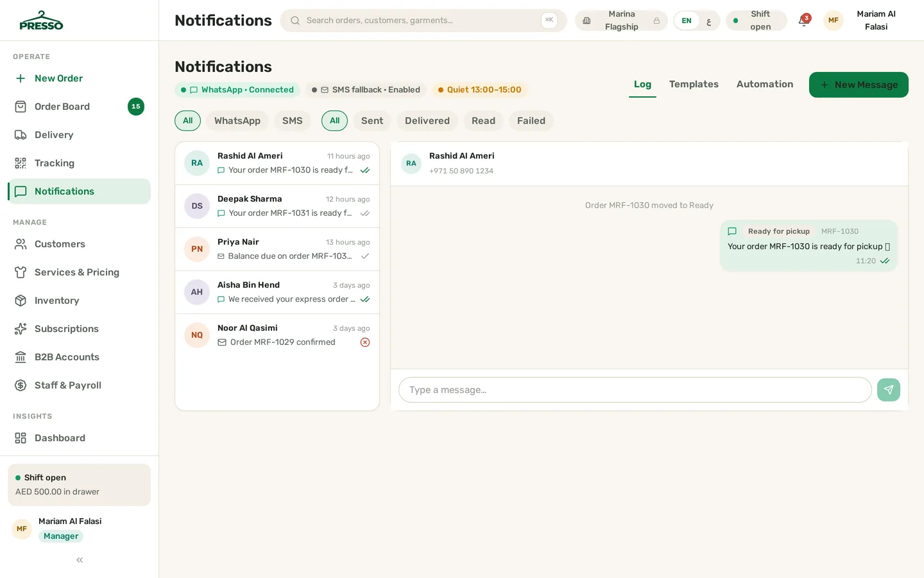Click the Delivery truck icon
The height and width of the screenshot is (578, 924).
point(21,135)
